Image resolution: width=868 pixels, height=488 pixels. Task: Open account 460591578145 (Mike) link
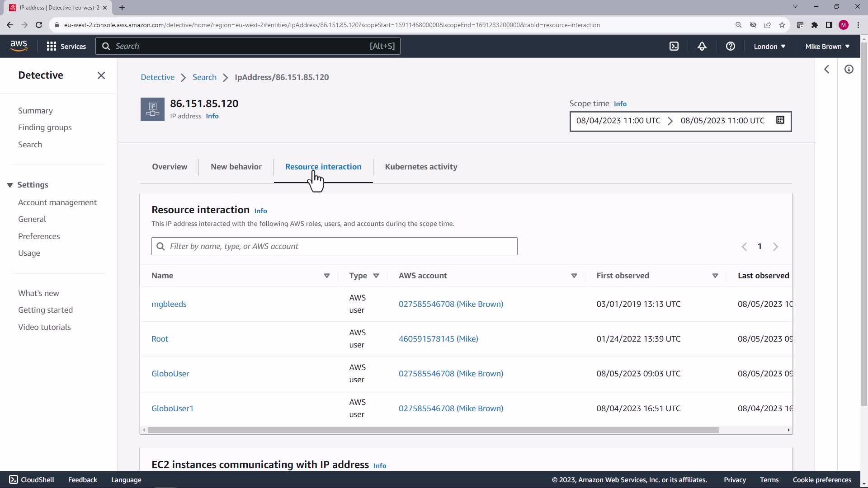[438, 339]
